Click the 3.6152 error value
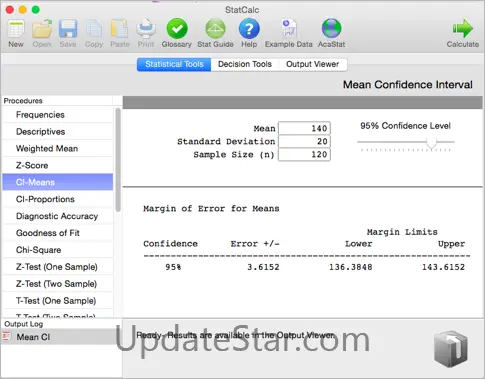The image size is (485, 379). [x=263, y=267]
